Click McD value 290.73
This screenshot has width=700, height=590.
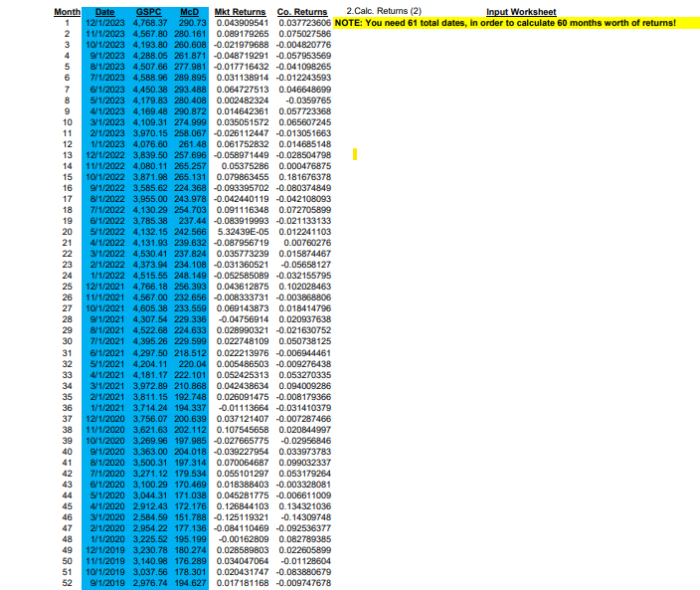click(193, 23)
